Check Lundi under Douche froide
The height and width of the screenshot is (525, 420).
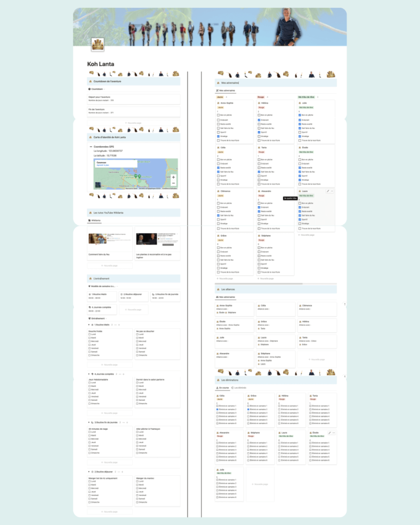pos(89,334)
